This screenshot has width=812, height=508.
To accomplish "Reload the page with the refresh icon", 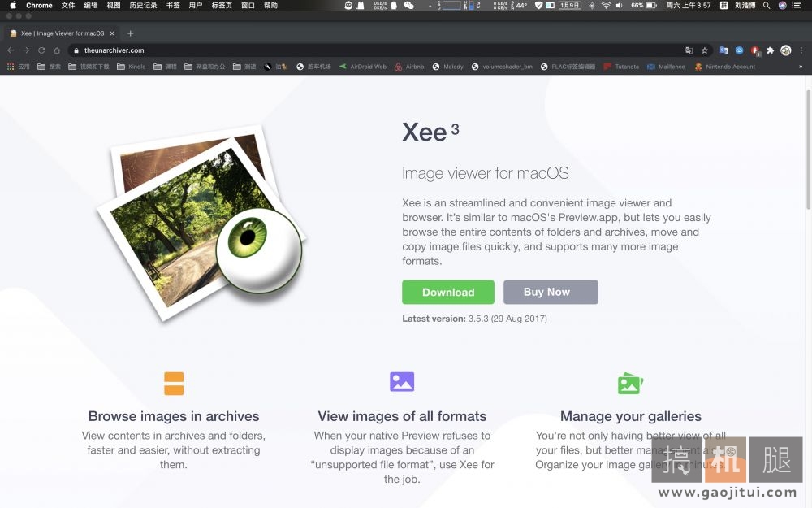I will pos(41,50).
